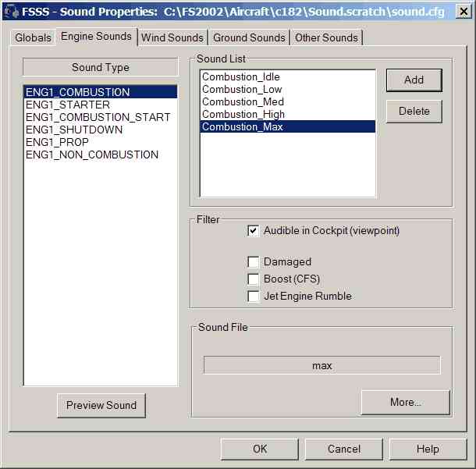Image resolution: width=476 pixels, height=469 pixels.
Task: Select ENG1_COMBUSTION sound type
Action: tap(101, 92)
